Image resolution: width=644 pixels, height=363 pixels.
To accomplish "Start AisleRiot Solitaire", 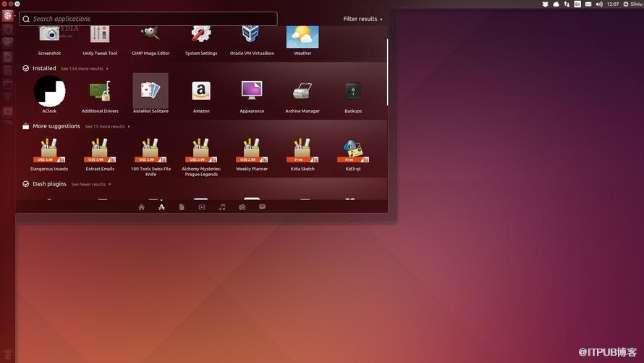I will pos(151,93).
